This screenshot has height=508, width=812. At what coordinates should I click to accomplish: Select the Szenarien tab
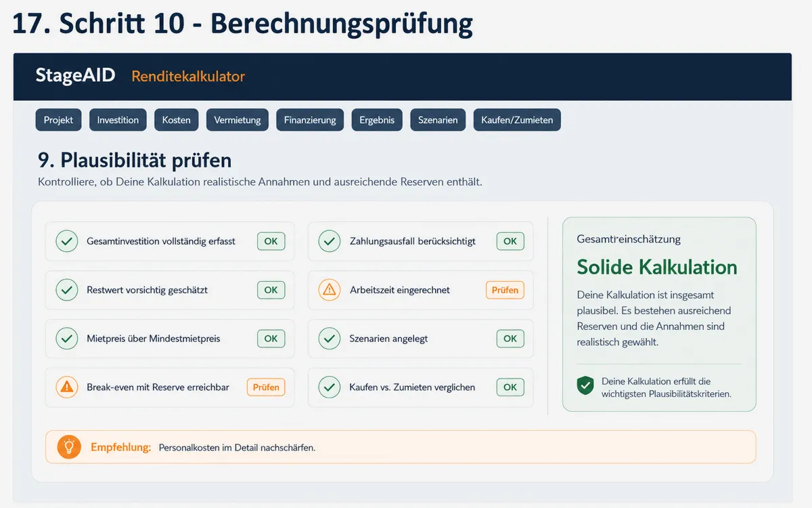click(x=438, y=120)
